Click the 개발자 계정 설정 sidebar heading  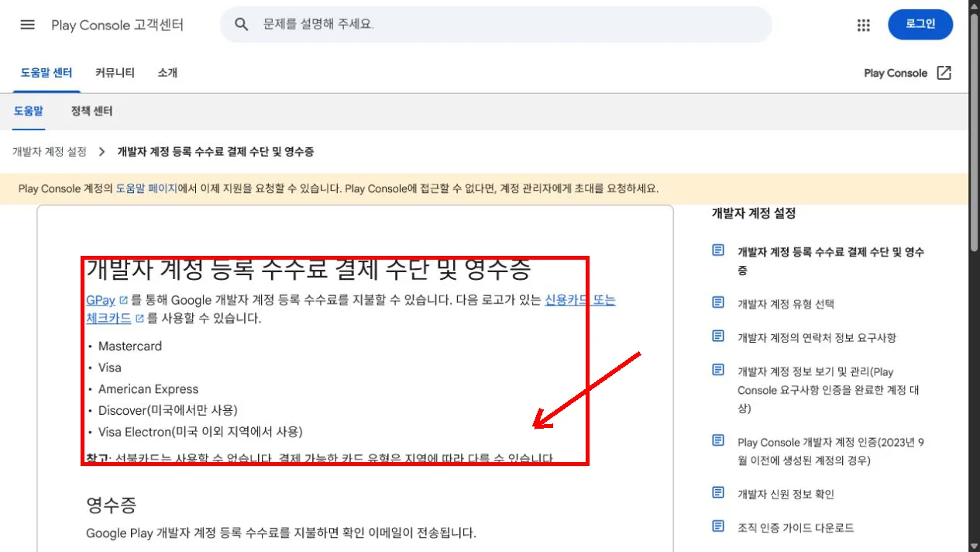[x=754, y=213]
